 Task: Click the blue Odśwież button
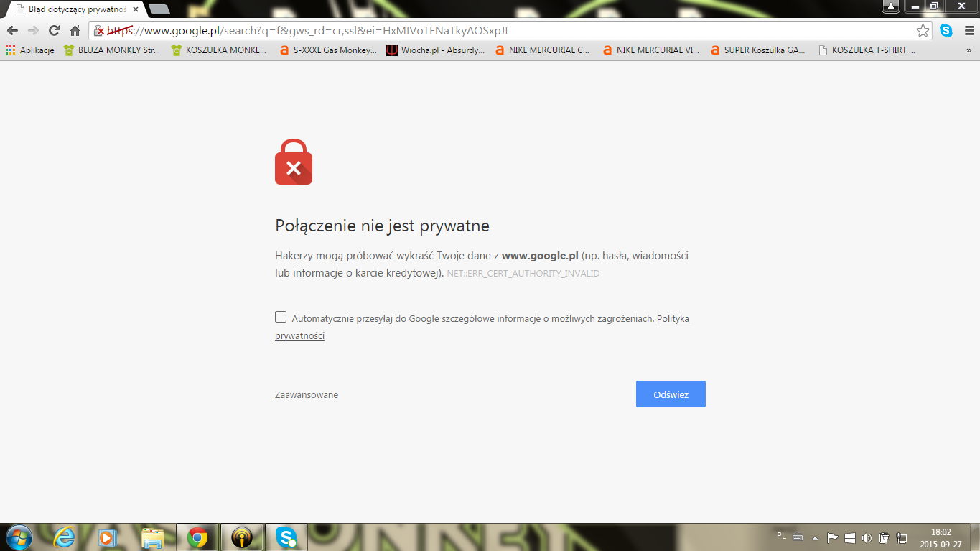[x=671, y=394]
